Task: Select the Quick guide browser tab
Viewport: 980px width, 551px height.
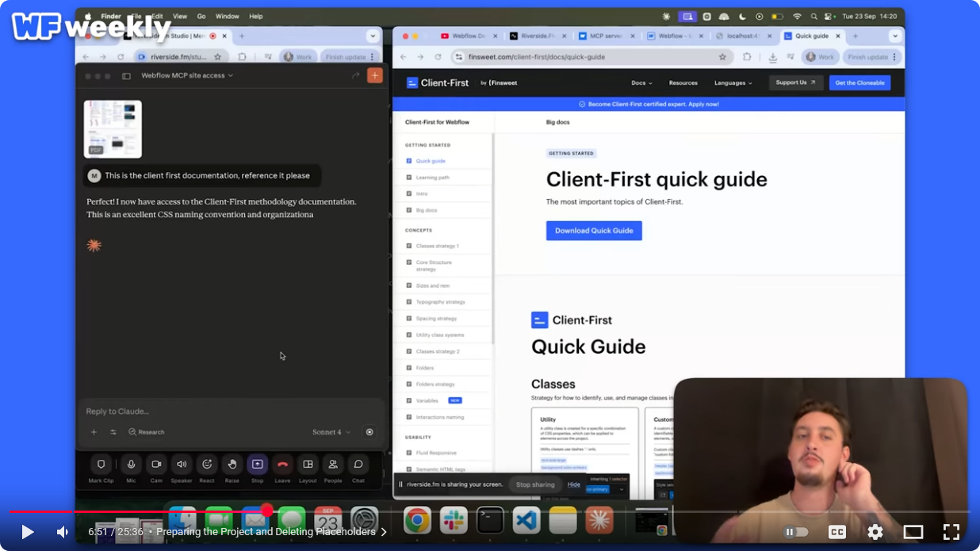Action: pyautogui.click(x=812, y=36)
